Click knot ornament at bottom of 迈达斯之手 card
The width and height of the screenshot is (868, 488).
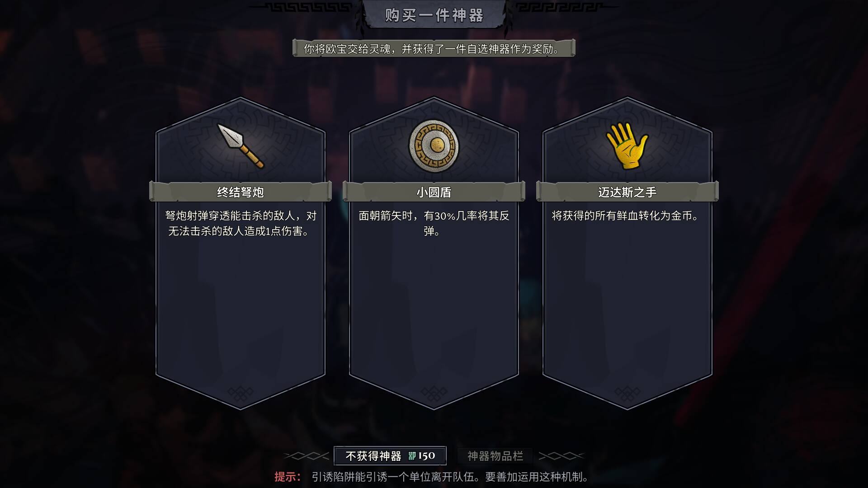click(627, 394)
